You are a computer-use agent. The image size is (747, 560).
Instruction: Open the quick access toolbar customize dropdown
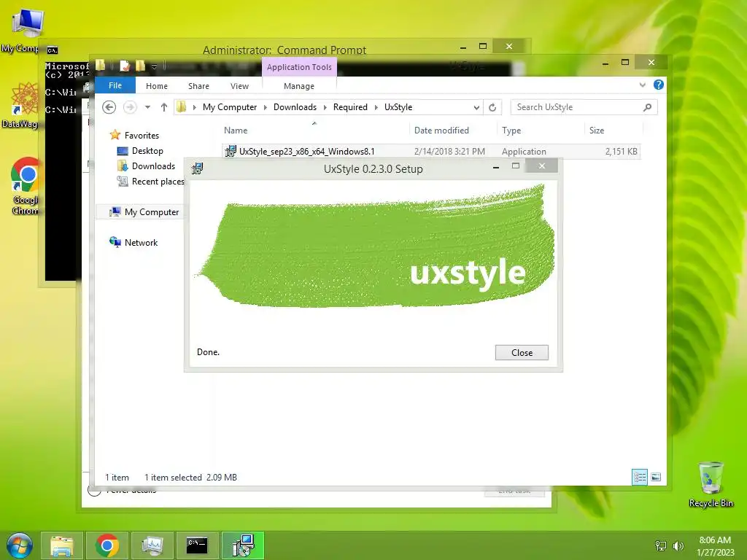[x=155, y=66]
